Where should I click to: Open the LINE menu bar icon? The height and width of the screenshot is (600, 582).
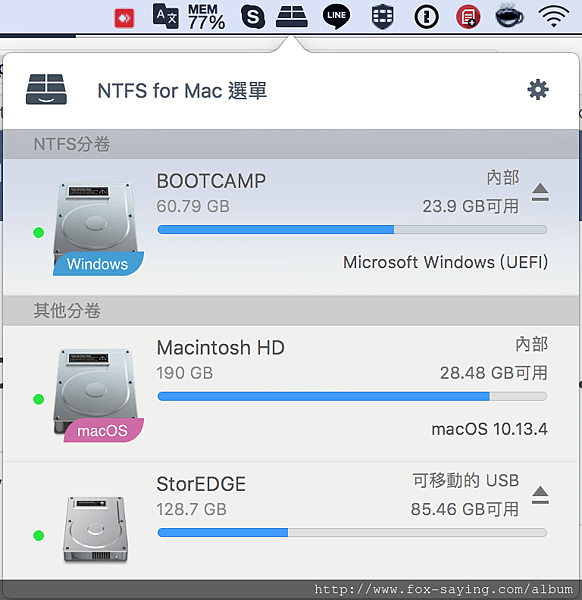coord(336,16)
